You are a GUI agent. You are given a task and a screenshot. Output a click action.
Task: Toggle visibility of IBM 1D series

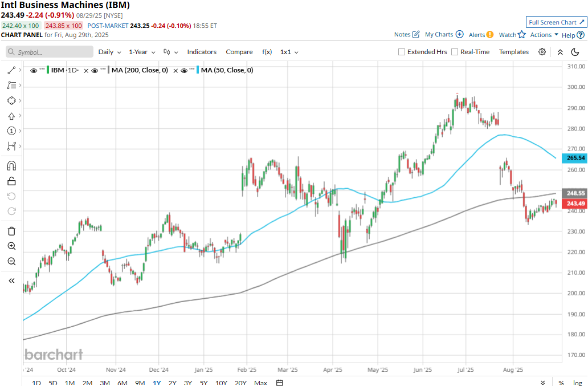[34, 71]
